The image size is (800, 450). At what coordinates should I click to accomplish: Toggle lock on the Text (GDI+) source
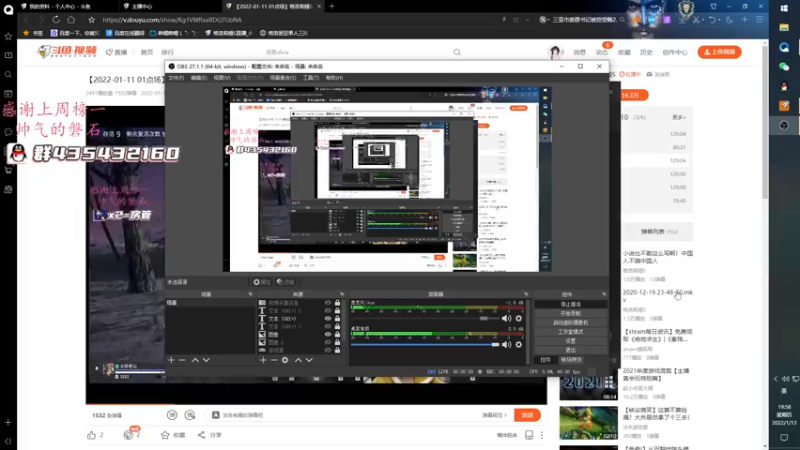[337, 318]
